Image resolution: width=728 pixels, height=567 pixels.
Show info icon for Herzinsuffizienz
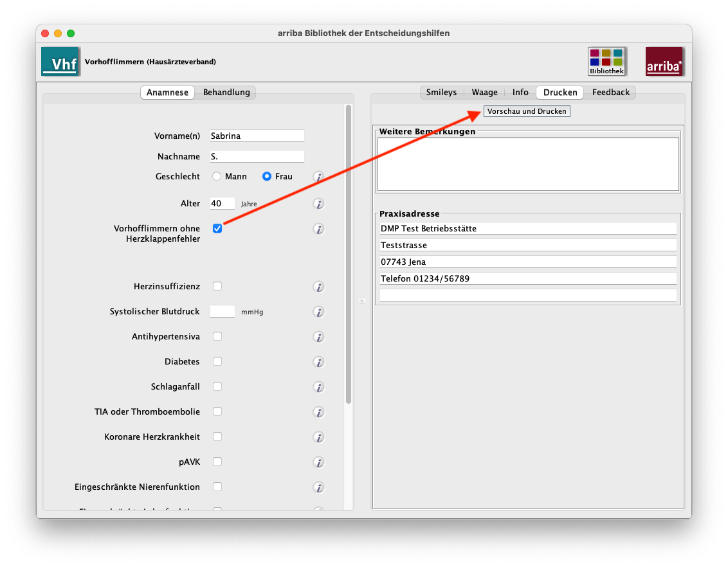tap(318, 287)
